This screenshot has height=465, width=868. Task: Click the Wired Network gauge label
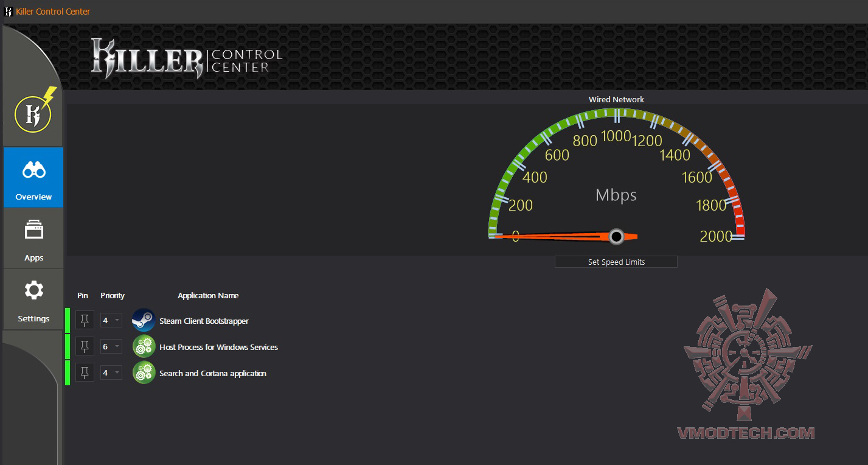coord(616,99)
